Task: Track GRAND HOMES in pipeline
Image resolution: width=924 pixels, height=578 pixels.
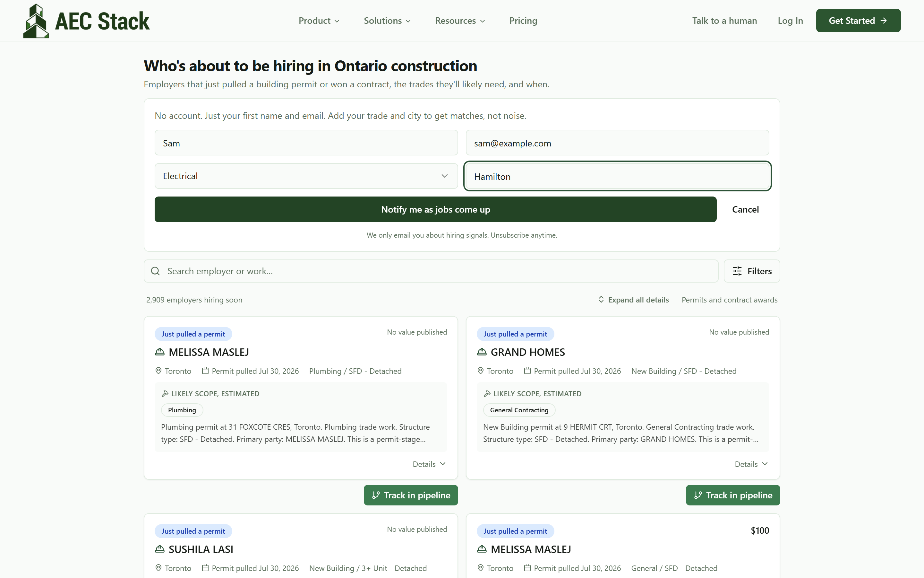Action: (733, 495)
